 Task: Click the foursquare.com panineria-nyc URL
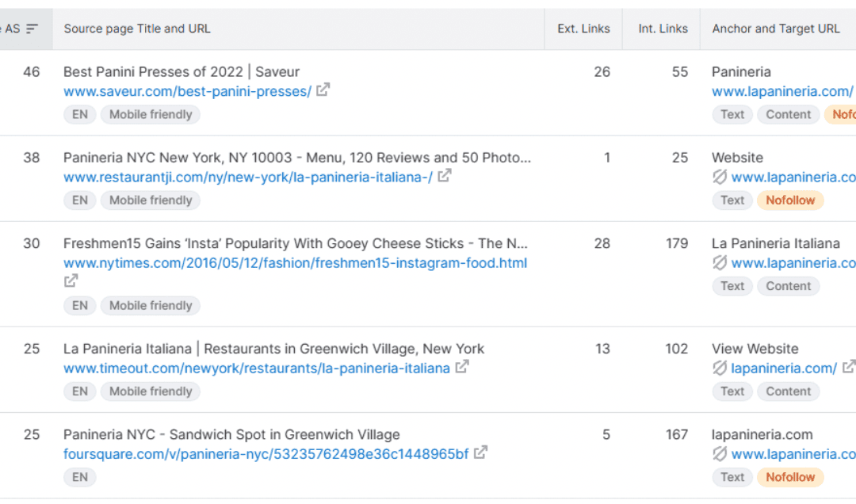266,454
